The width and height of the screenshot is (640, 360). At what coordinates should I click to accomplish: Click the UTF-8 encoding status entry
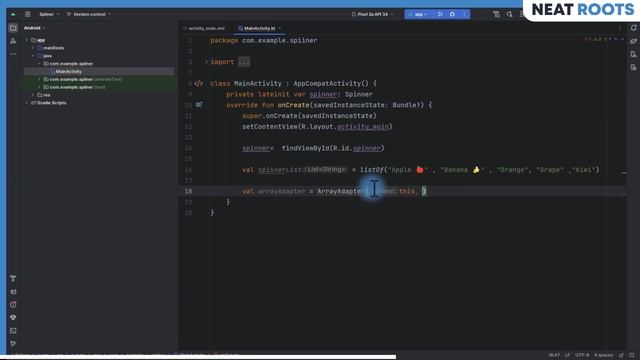point(582,355)
